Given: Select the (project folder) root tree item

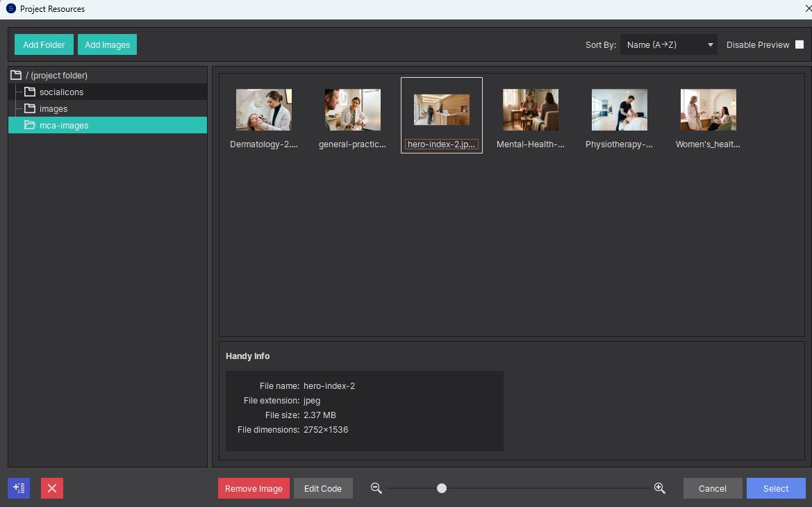Looking at the screenshot, I should 108,75.
